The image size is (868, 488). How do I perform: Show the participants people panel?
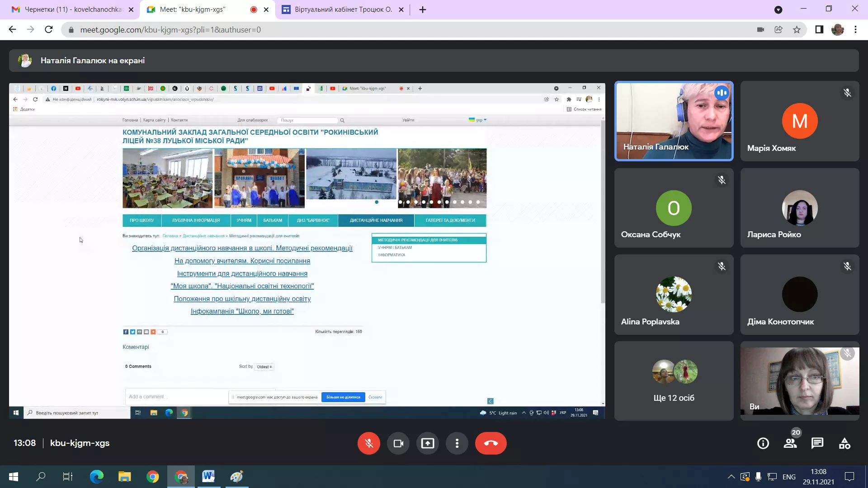click(790, 443)
